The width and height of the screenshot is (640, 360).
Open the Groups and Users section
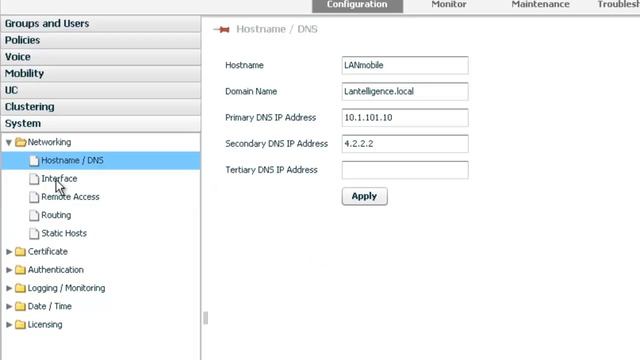(101, 24)
